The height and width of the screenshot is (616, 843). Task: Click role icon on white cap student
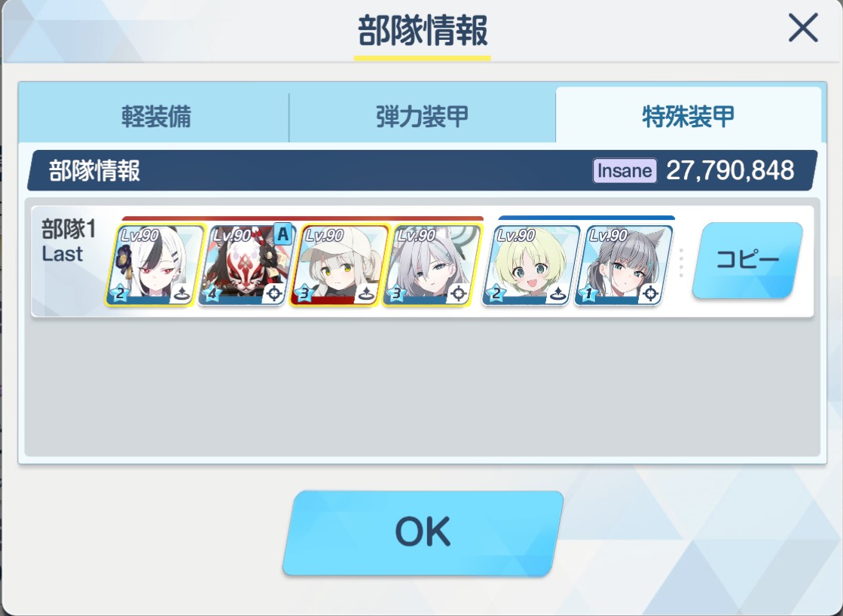point(366,294)
